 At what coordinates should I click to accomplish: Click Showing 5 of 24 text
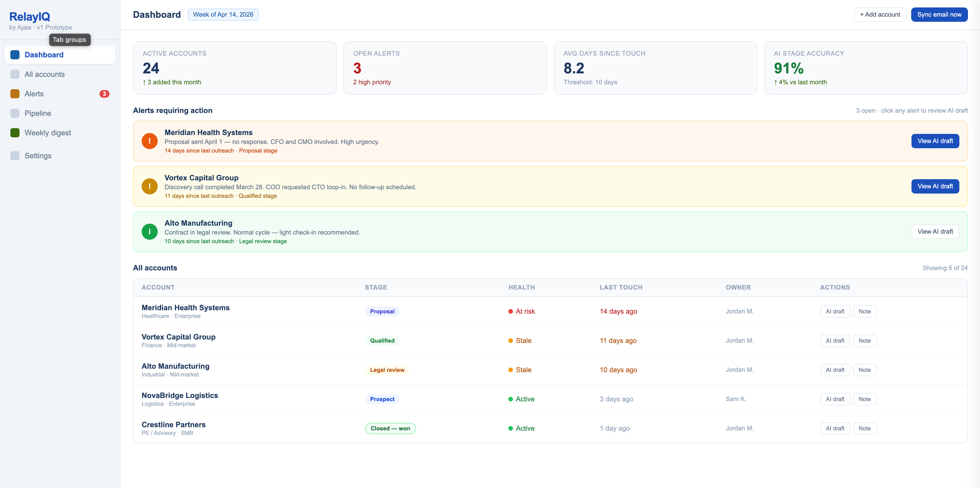click(945, 268)
